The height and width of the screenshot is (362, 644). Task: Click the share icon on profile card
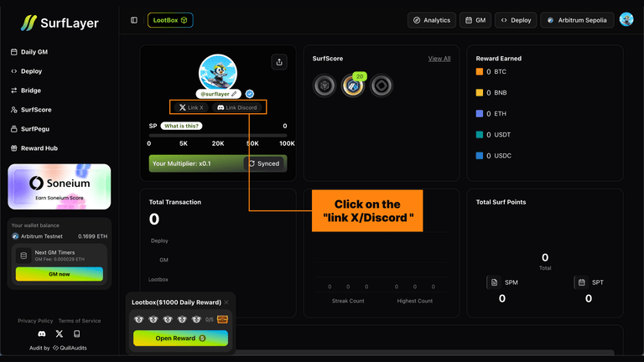(279, 62)
